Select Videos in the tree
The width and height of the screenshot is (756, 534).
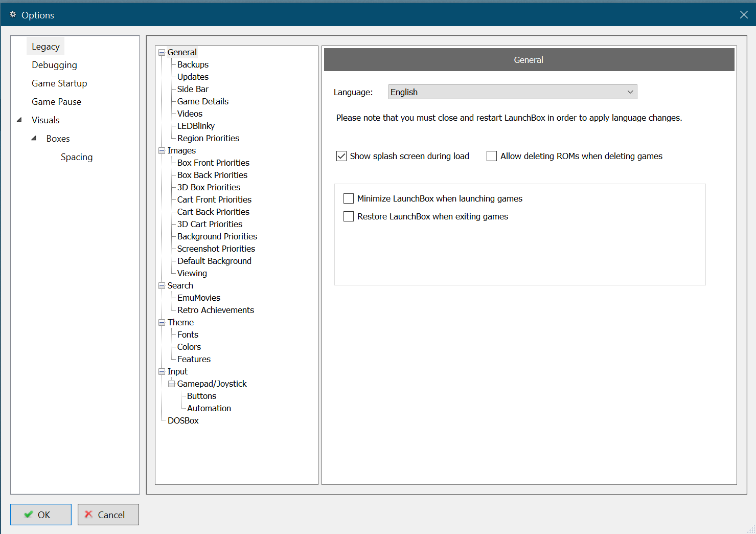click(x=190, y=114)
